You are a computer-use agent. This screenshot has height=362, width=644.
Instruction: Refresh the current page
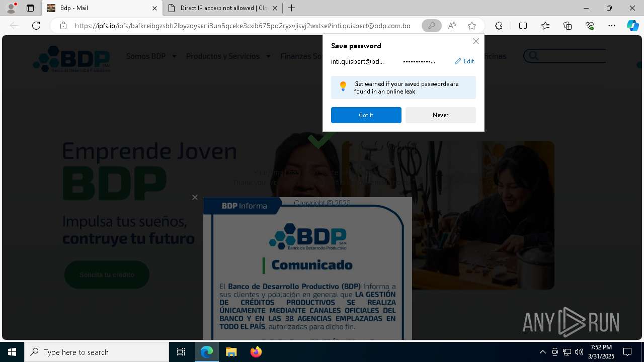coord(36,26)
